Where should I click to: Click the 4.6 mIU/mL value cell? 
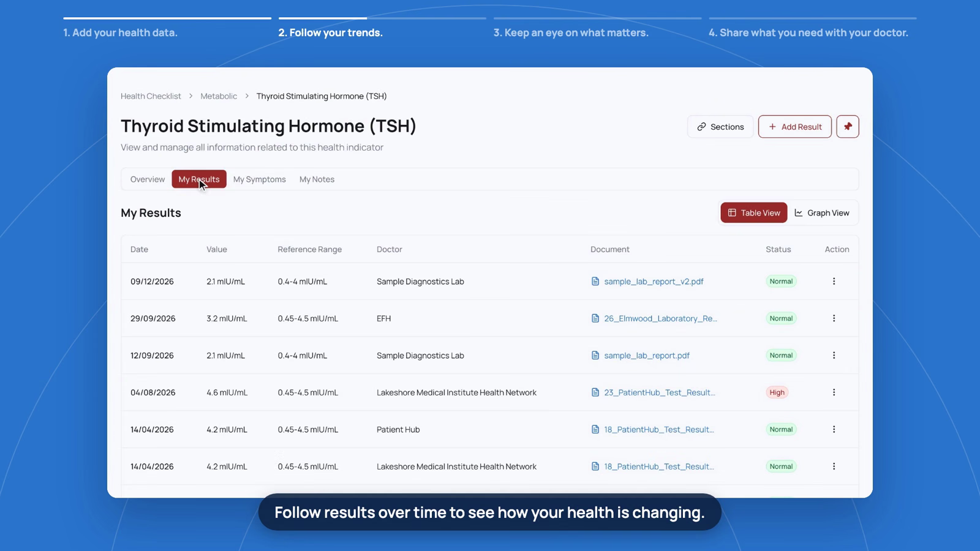(x=227, y=392)
